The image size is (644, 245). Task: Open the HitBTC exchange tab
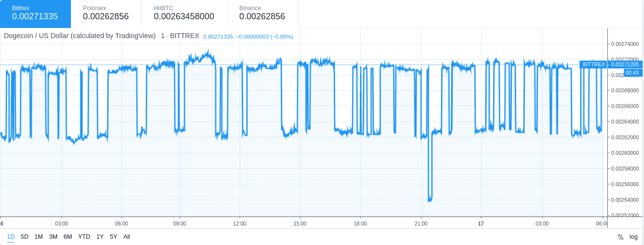pos(184,14)
